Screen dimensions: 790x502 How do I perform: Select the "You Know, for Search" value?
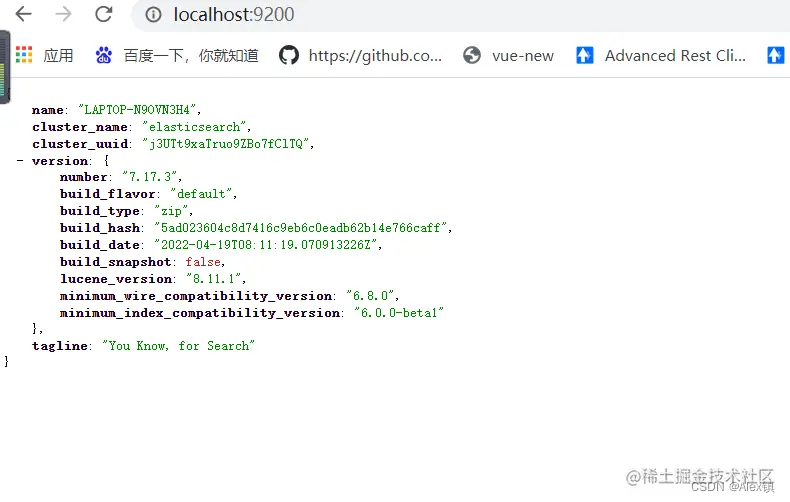tap(178, 346)
